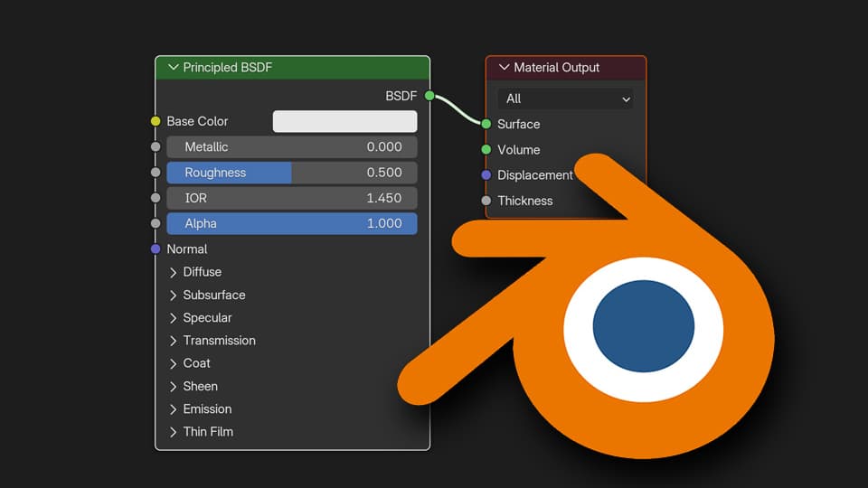Click the gray Roughness input socket
This screenshot has width=868, height=488.
[156, 173]
